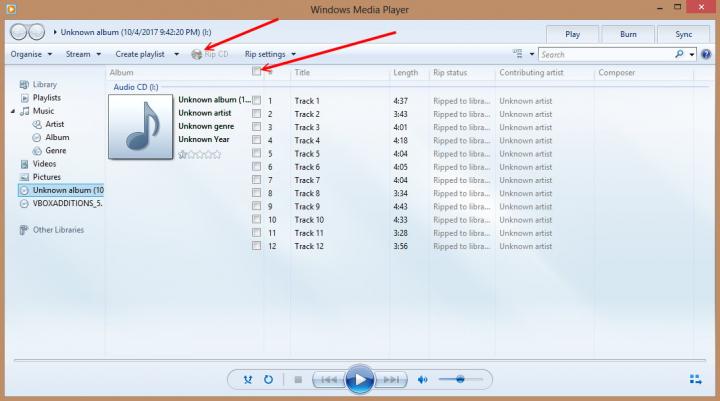Click the seek progress bar
The width and height of the screenshot is (720, 401).
pyautogui.click(x=360, y=360)
